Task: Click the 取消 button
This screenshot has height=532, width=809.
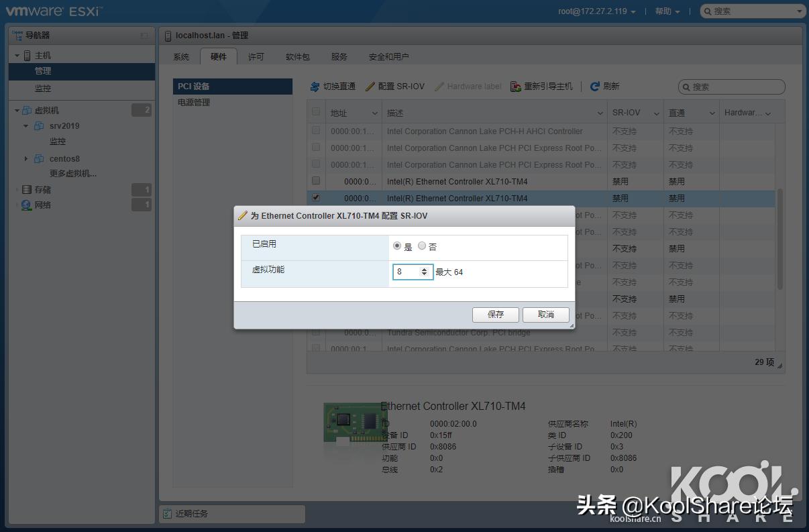Action: point(545,315)
